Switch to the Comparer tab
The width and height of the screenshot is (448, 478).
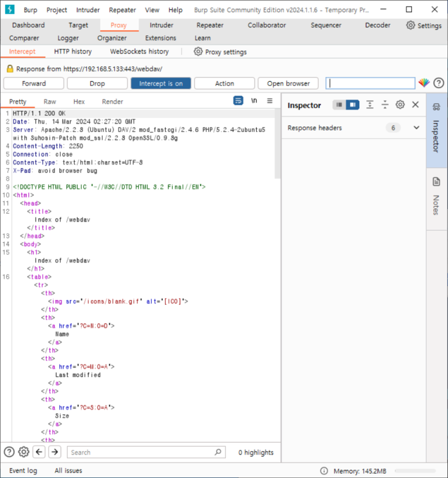(24, 38)
